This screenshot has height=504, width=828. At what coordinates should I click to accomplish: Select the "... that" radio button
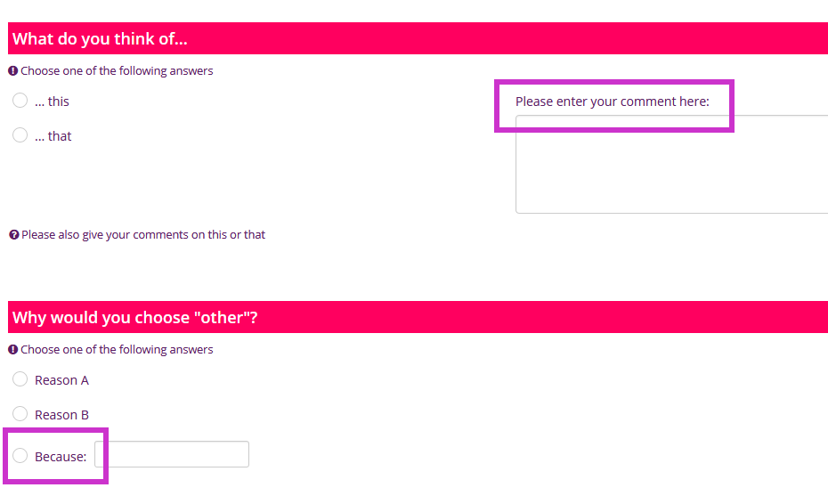click(20, 135)
